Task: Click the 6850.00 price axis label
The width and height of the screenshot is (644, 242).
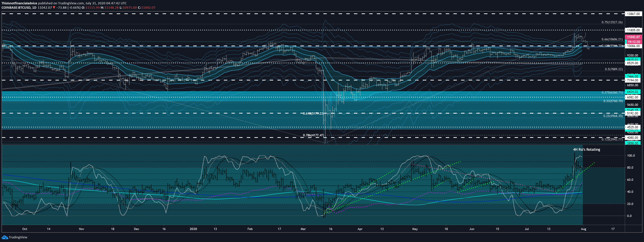Action: tap(633, 85)
